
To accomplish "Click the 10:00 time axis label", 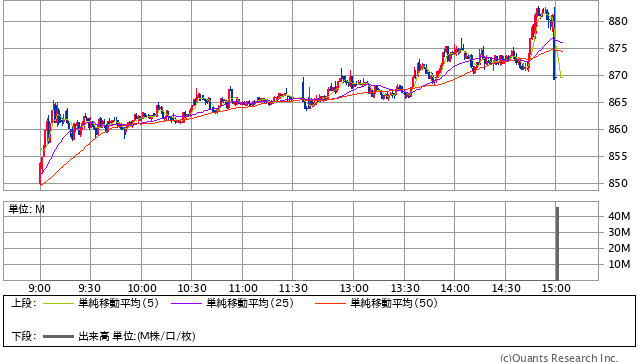I will pos(142,288).
